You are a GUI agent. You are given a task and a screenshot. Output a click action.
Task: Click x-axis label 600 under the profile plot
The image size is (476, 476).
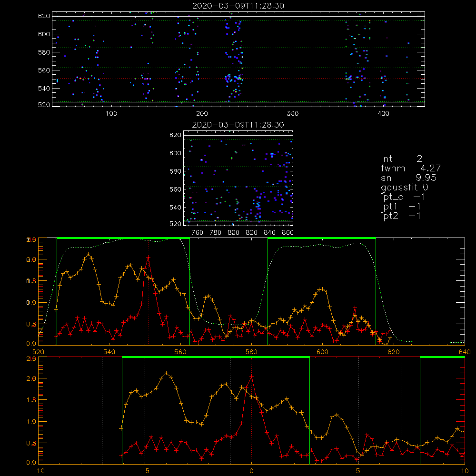tap(322, 352)
